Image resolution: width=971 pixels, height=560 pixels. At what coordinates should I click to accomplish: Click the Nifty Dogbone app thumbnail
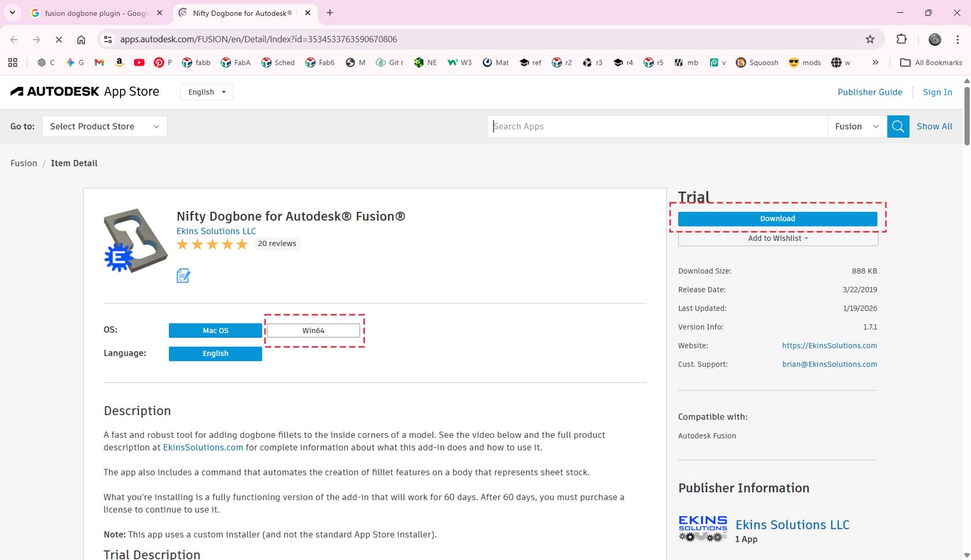(x=135, y=240)
